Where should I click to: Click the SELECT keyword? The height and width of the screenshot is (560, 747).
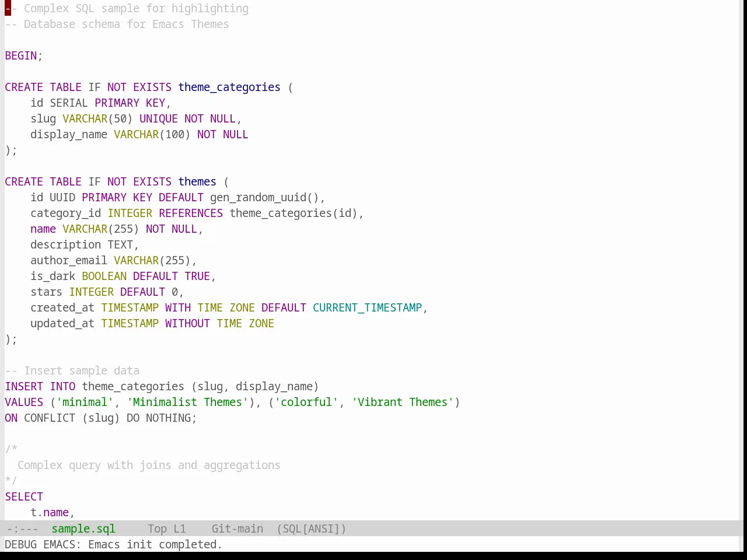click(24, 496)
